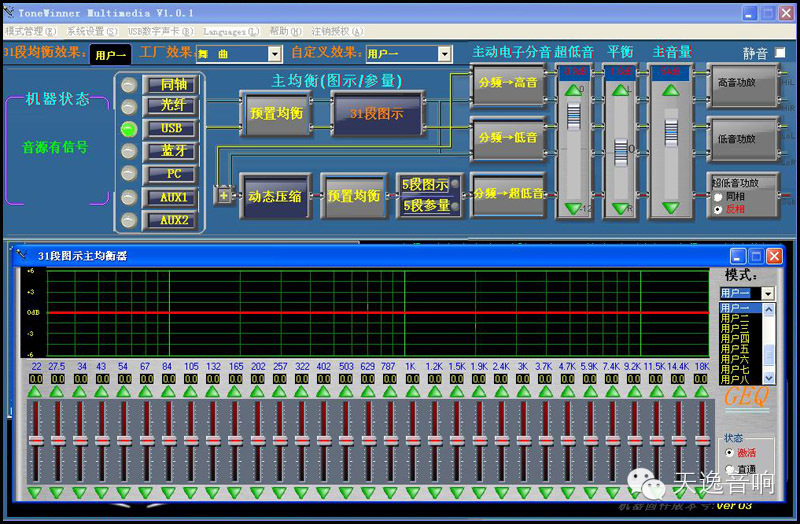Click mode list scrollbar down arrow
800x524 pixels.
[x=769, y=378]
